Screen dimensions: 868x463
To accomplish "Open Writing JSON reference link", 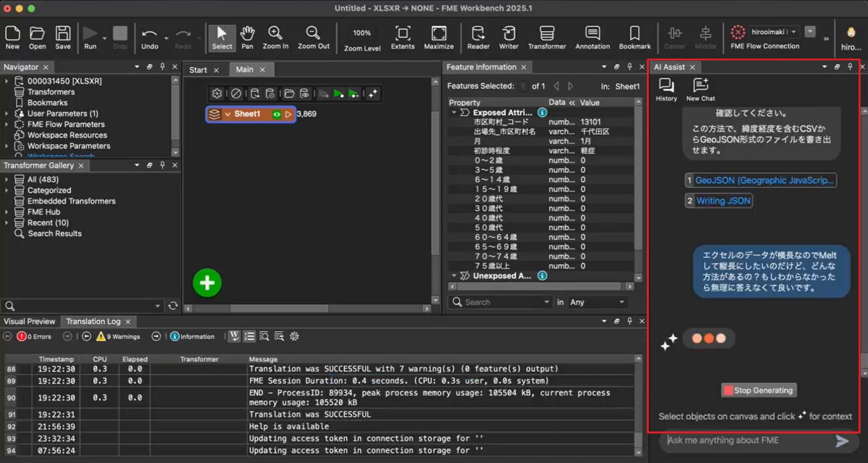I will coord(719,200).
